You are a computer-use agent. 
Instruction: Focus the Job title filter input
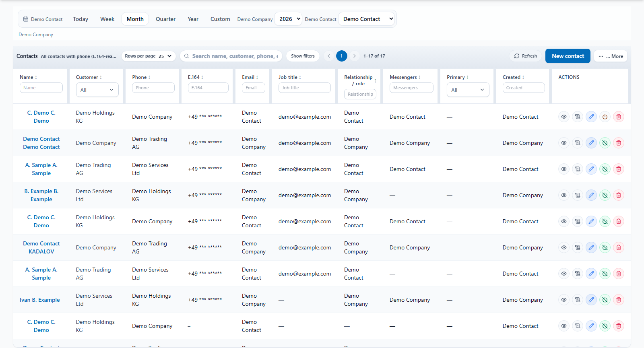pos(305,88)
